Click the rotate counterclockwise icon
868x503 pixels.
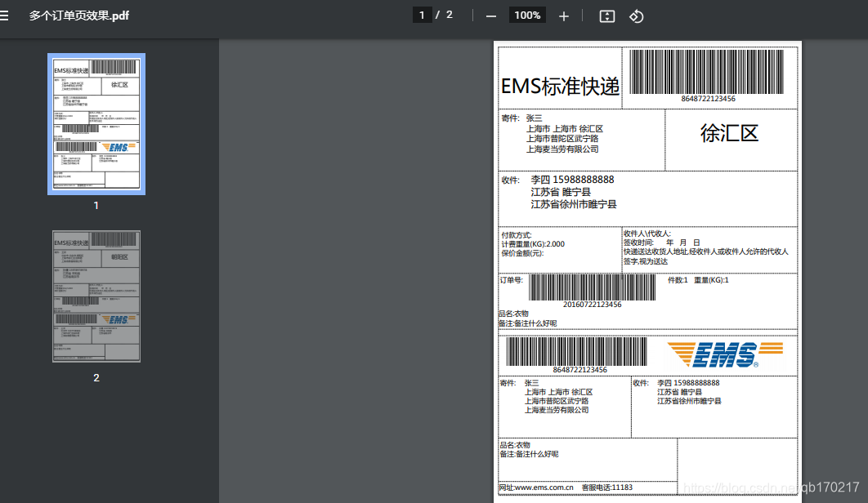(x=636, y=16)
